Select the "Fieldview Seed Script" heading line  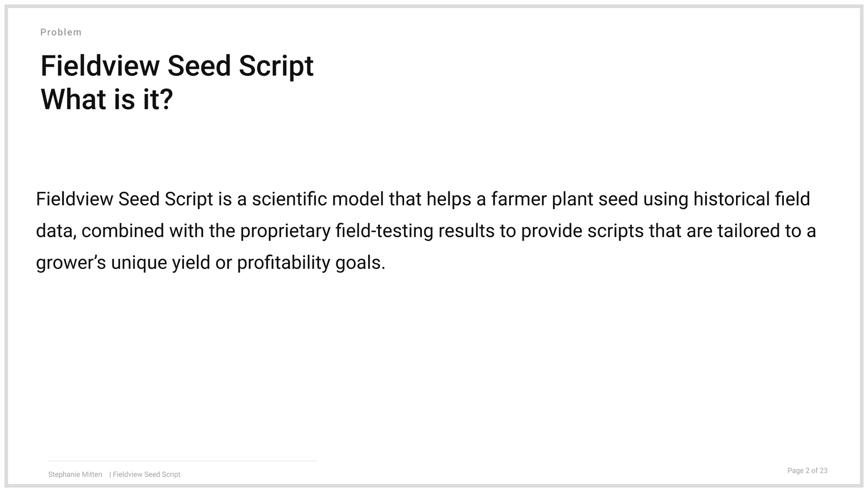[177, 66]
